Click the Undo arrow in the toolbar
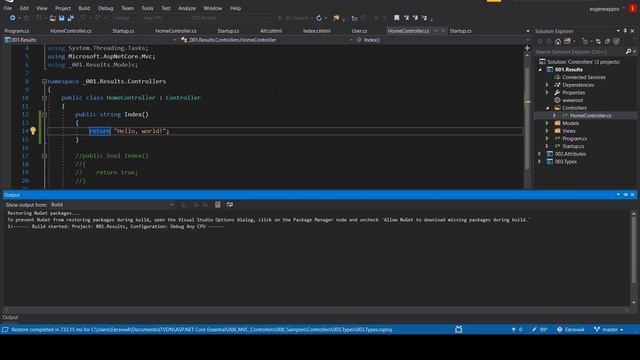640x360 pixels. pos(83,18)
